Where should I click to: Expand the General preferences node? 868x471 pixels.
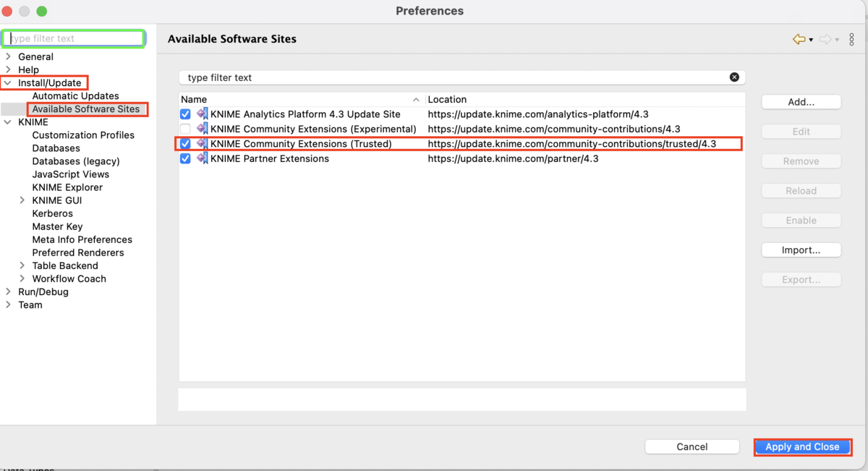[8, 56]
